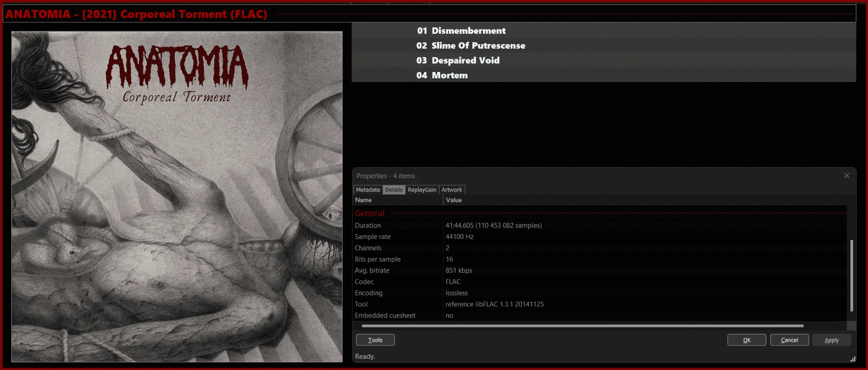The width and height of the screenshot is (868, 370).
Task: Click the Tools button
Action: [x=375, y=340]
